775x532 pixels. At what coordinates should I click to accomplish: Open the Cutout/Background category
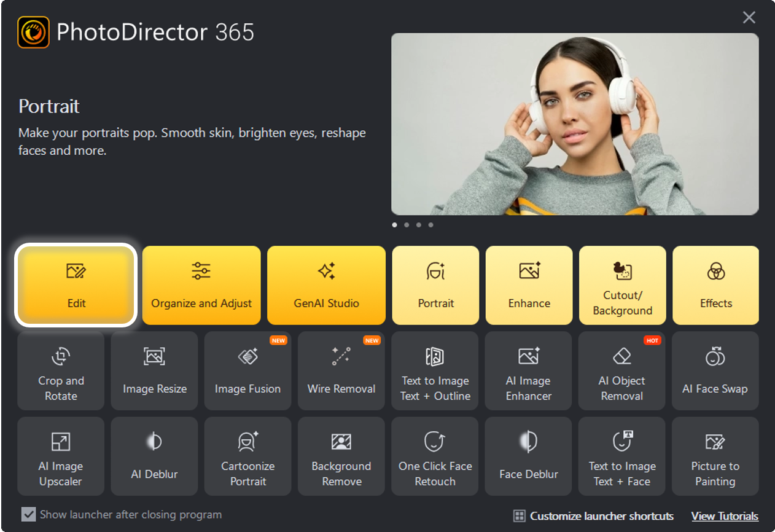pyautogui.click(x=622, y=285)
